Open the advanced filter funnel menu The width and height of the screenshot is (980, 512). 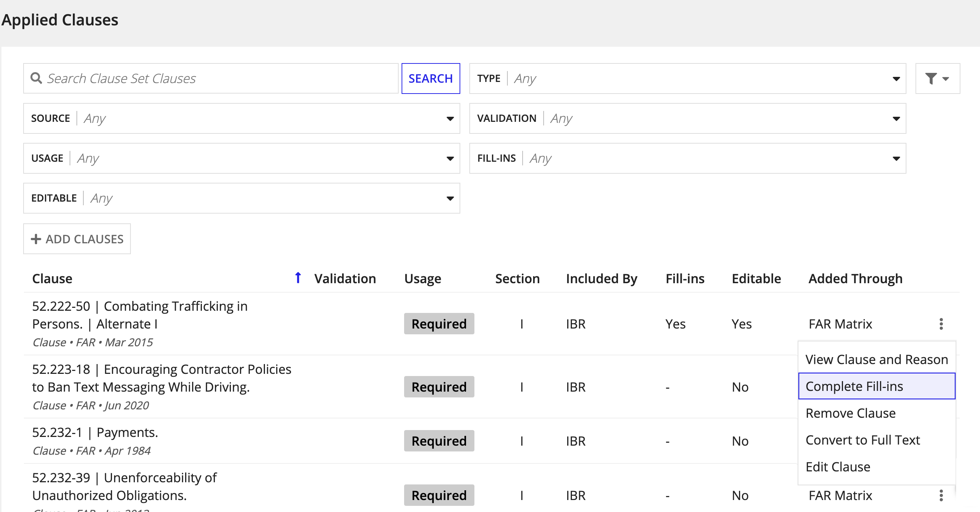[x=937, y=78]
